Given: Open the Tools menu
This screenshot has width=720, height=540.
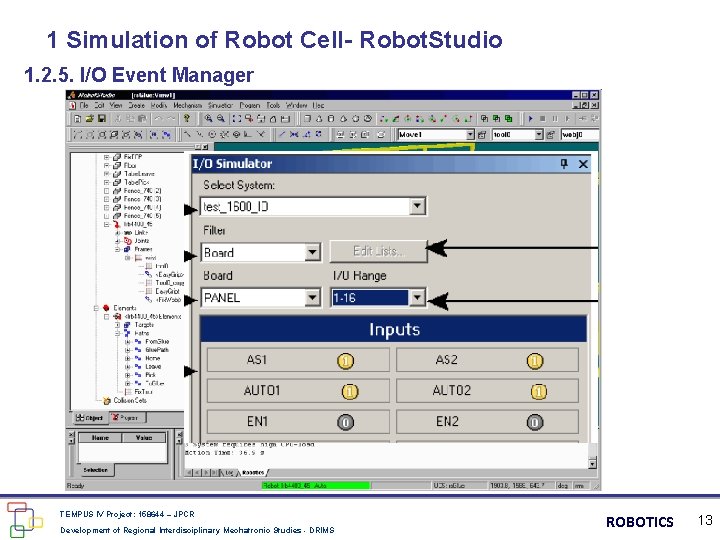Looking at the screenshot, I should [x=273, y=105].
